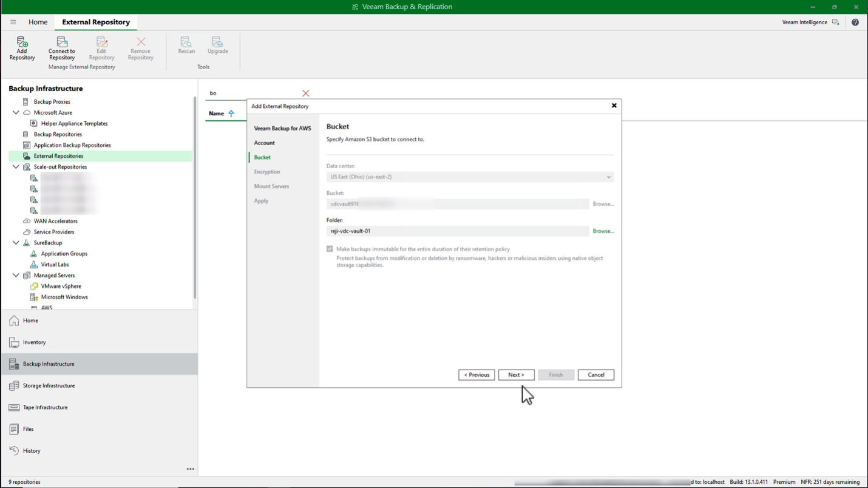This screenshot has width=868, height=488.
Task: Select Application Backup Repositories node
Action: [x=72, y=145]
